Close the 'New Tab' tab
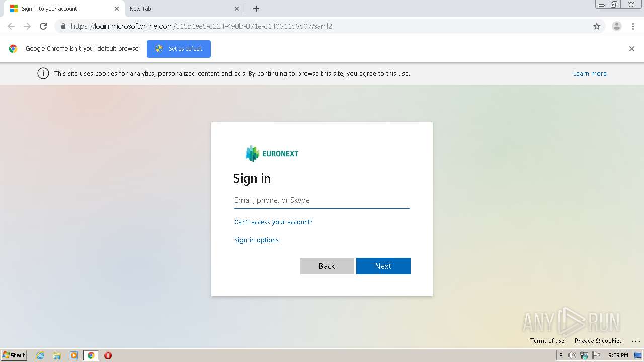Screen dimensions: 644x362 coord(237,9)
